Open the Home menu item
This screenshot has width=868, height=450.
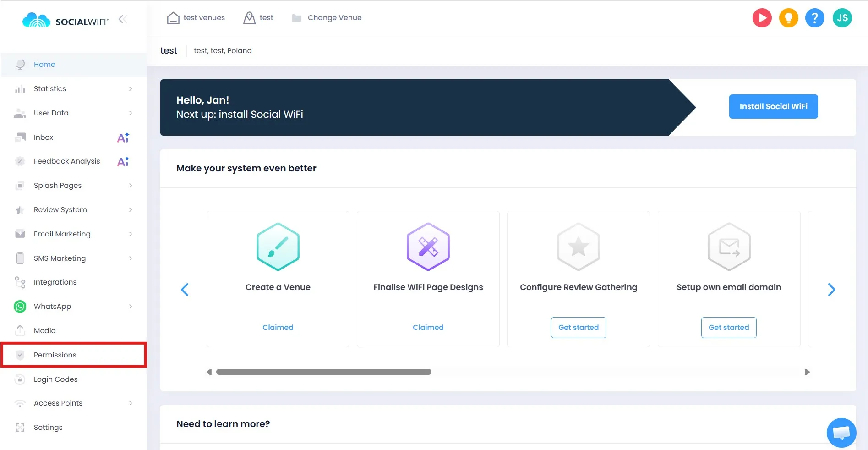[x=74, y=65]
